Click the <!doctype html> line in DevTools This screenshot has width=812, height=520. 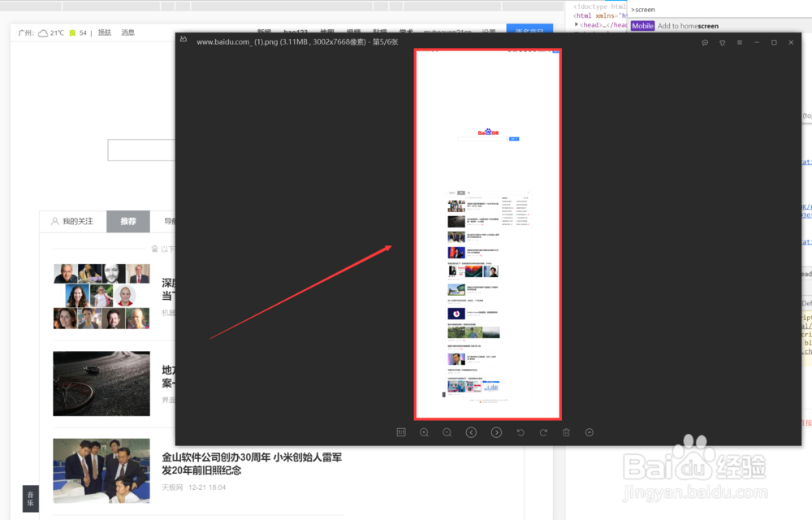click(600, 6)
